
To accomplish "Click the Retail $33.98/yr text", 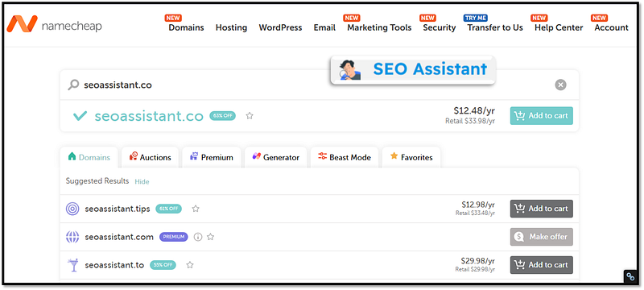I will [x=470, y=121].
